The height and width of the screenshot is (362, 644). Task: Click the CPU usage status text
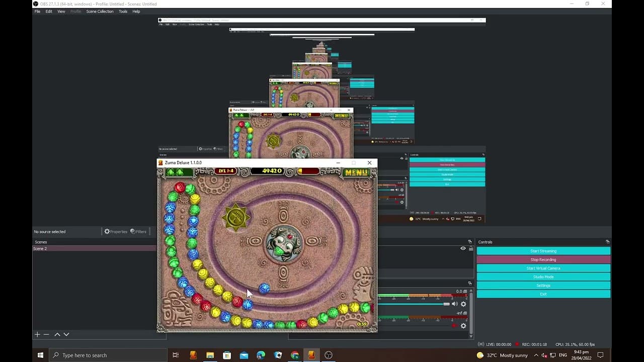coord(575,344)
